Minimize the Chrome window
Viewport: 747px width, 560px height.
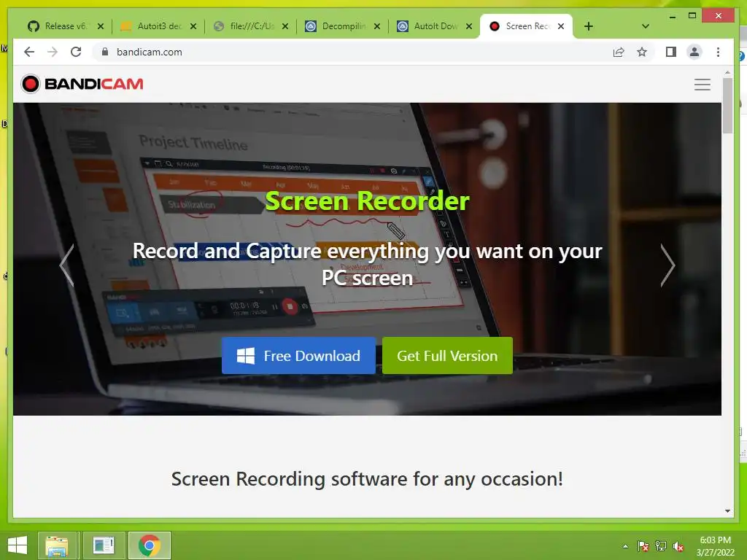(x=672, y=16)
